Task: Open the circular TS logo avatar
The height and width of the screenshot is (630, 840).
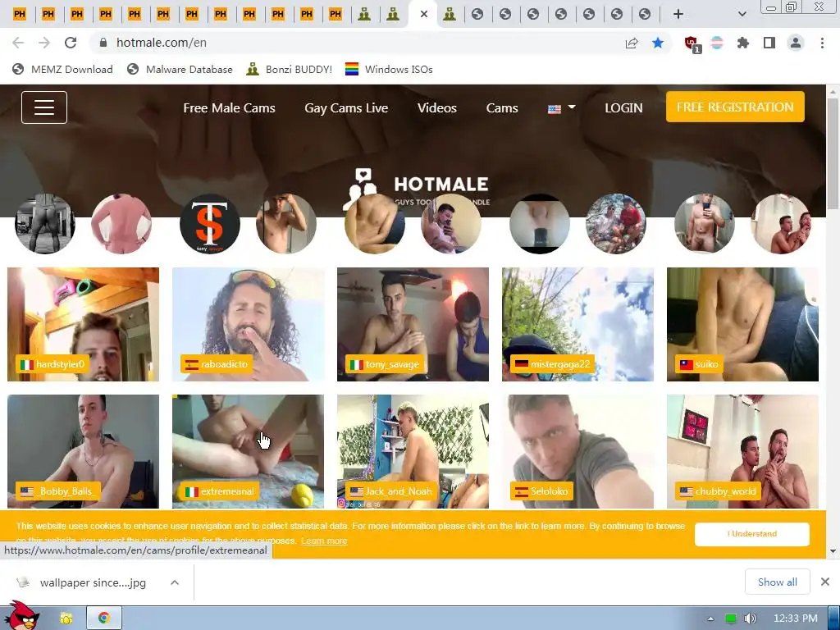Action: 210,223
